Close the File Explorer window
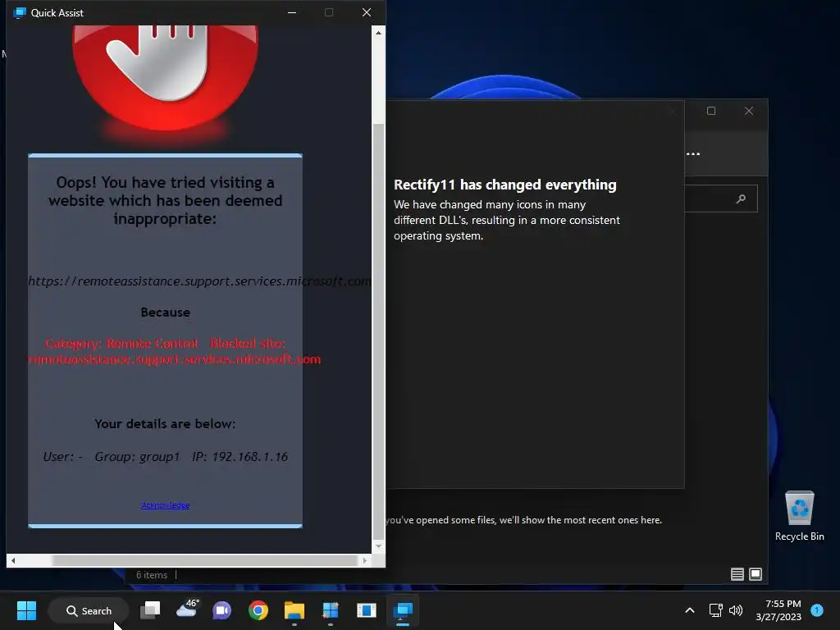The image size is (840, 630). (x=749, y=111)
